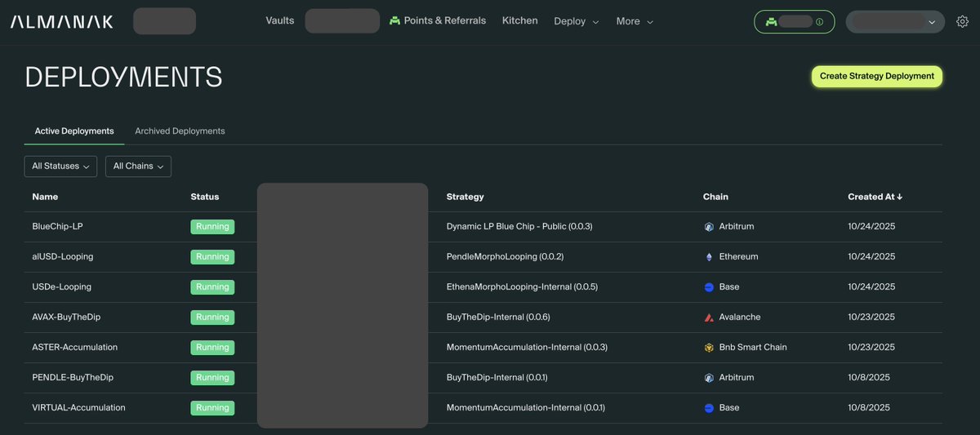Go to Vaults page
This screenshot has height=435, width=980.
click(x=280, y=20)
